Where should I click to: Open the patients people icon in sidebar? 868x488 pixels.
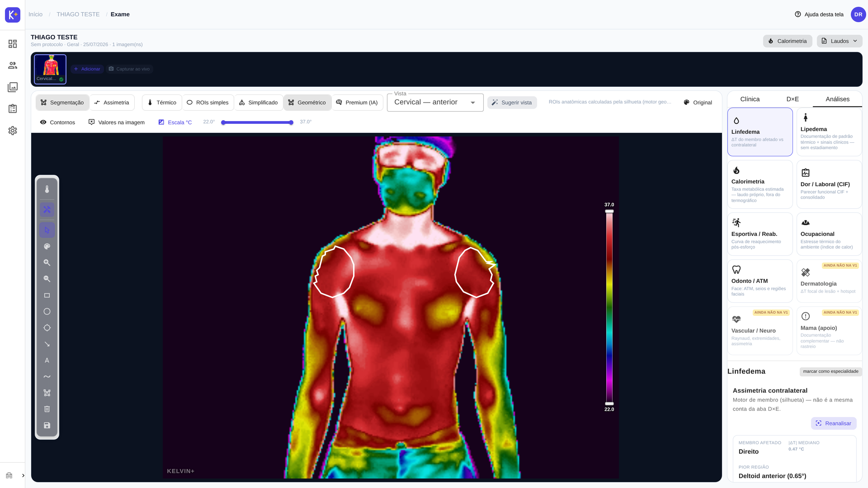13,66
